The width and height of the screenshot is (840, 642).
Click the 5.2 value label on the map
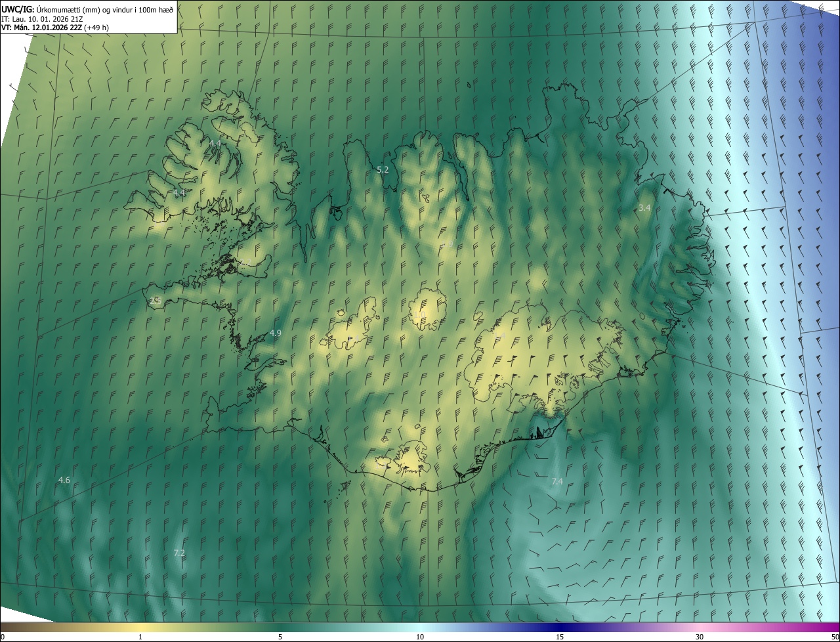[383, 169]
